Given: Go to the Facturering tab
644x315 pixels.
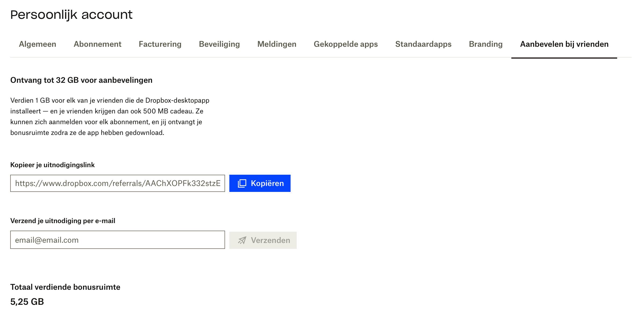Looking at the screenshot, I should (160, 44).
